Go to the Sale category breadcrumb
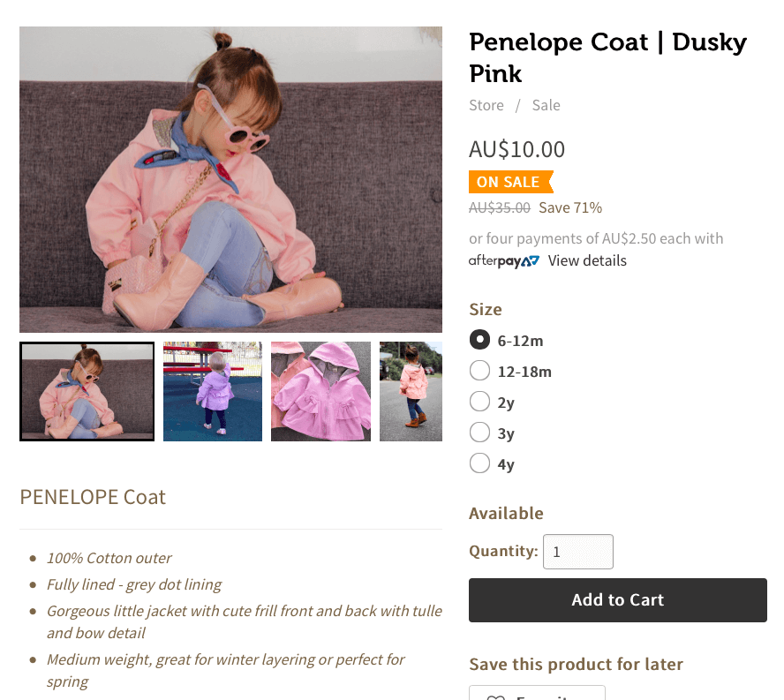This screenshot has height=700, width=784. click(x=546, y=105)
